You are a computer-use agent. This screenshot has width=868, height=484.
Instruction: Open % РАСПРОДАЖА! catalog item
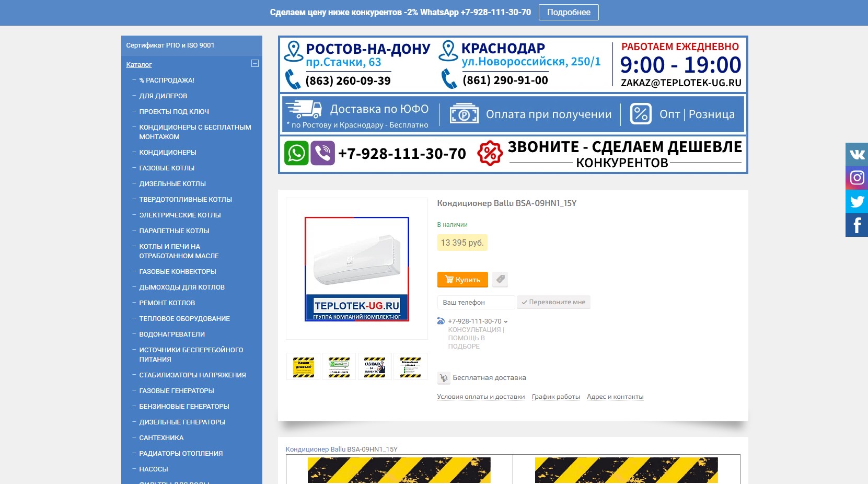tap(167, 80)
